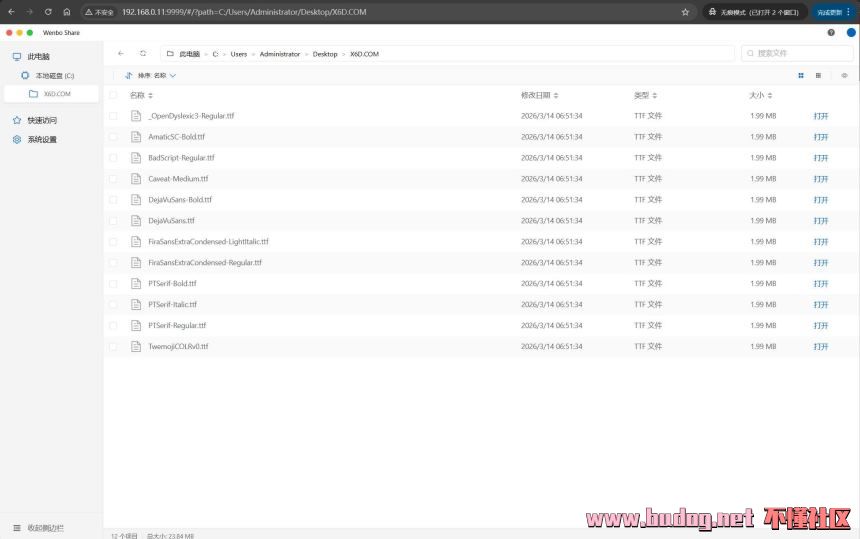Viewport: 860px width, 539px height.
Task: Click the blue user avatar icon
Action: tap(850, 32)
